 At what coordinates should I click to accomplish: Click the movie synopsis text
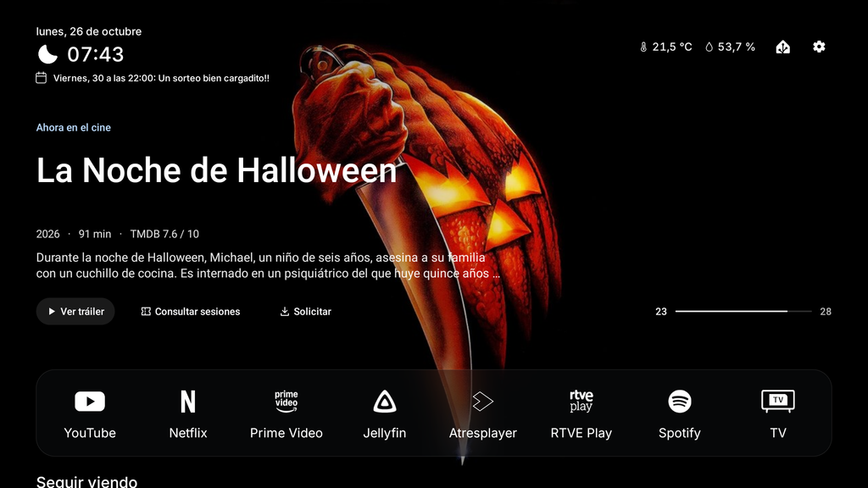click(268, 265)
